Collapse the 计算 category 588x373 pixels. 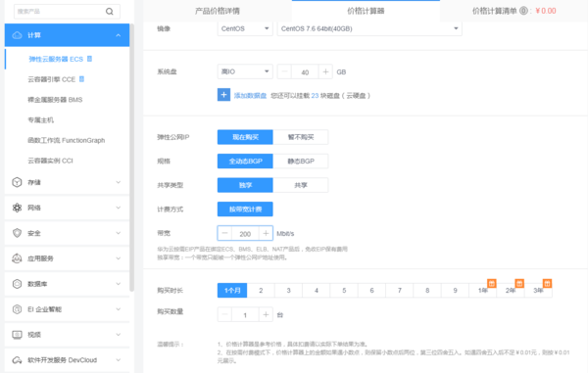(119, 35)
